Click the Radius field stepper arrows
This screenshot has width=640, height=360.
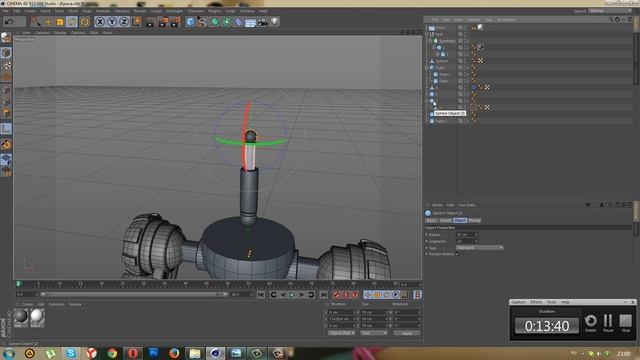(476, 235)
